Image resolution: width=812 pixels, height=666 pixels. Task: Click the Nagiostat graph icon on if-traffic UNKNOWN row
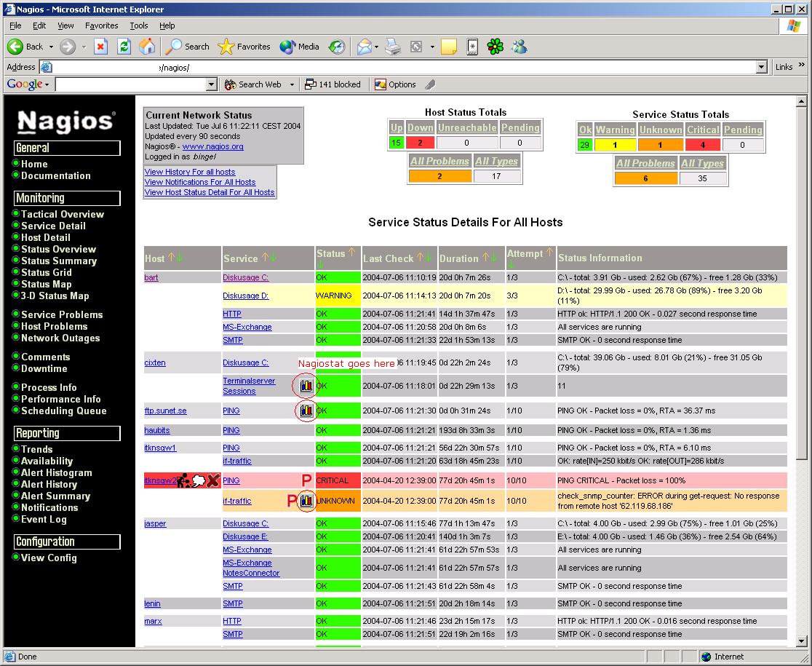(306, 501)
